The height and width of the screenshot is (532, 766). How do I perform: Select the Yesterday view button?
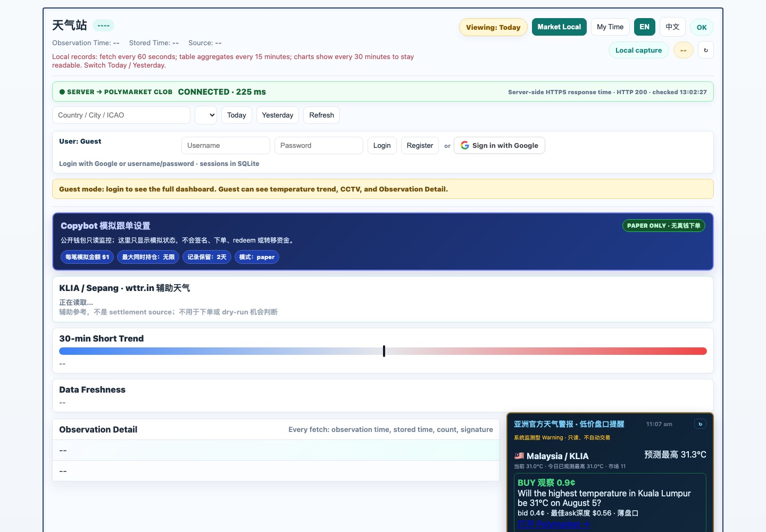point(278,115)
